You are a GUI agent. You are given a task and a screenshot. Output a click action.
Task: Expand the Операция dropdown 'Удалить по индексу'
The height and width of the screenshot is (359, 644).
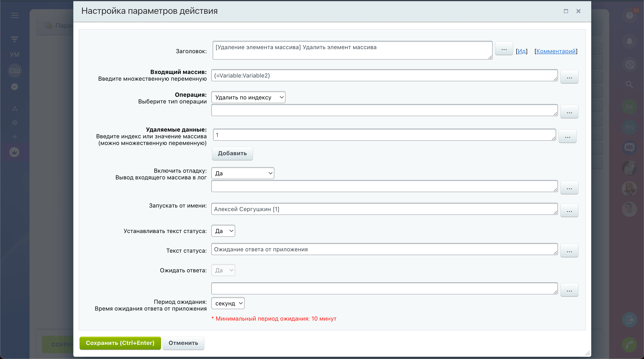(248, 97)
